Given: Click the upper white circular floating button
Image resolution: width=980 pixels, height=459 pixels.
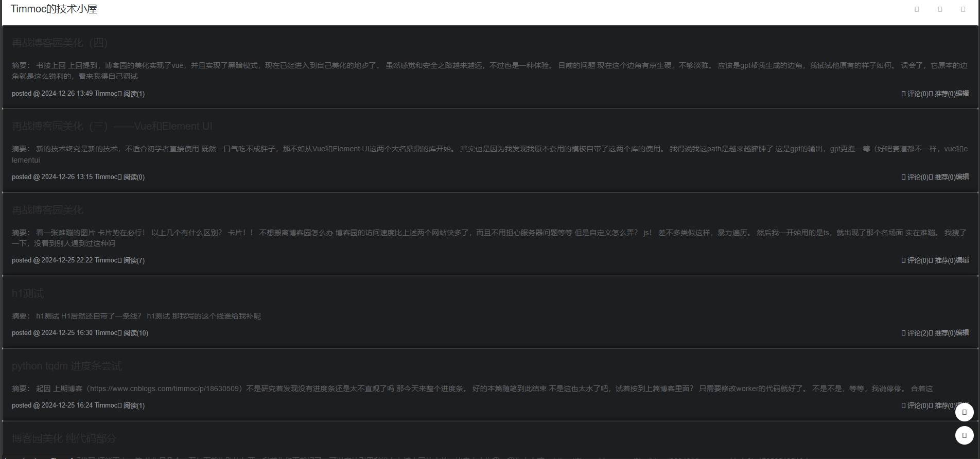Looking at the screenshot, I should coord(965,412).
